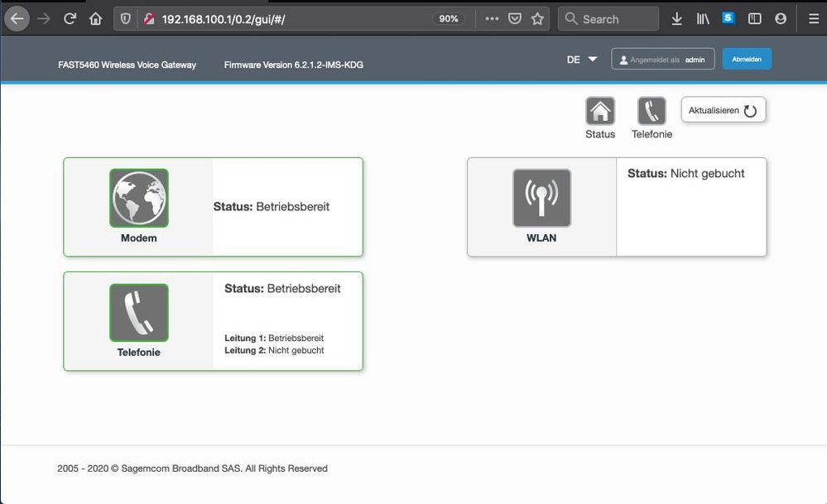
Task: Click Modem 'Status: Betriebsbereit' text
Action: [271, 207]
